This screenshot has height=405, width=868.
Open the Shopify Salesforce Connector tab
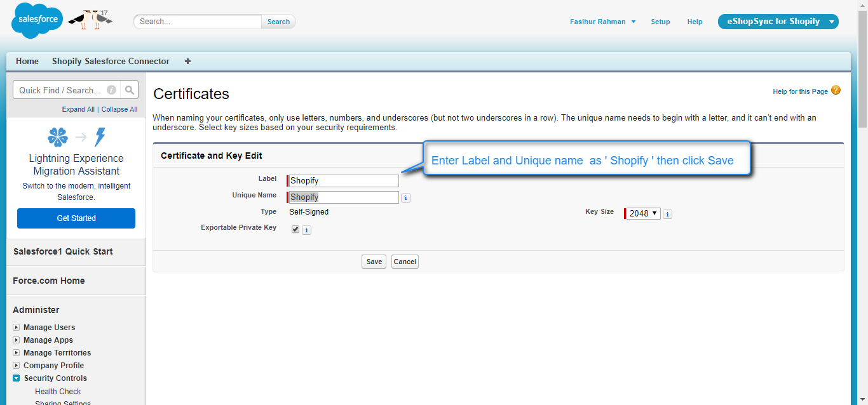[x=111, y=62]
